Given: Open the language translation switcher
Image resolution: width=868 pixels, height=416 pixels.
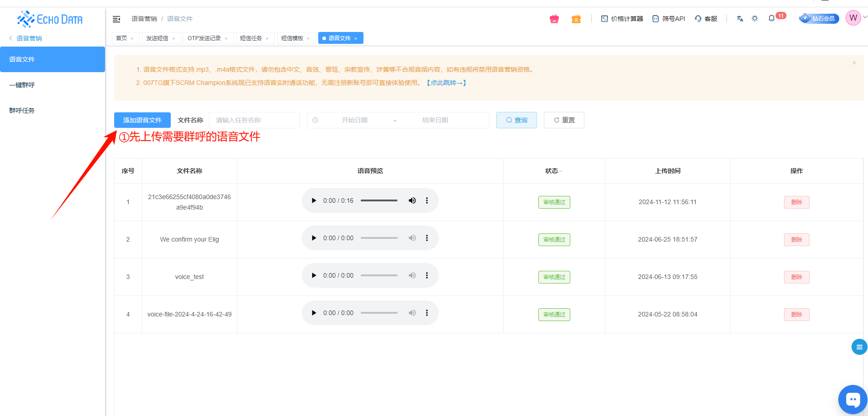Looking at the screenshot, I should [740, 19].
